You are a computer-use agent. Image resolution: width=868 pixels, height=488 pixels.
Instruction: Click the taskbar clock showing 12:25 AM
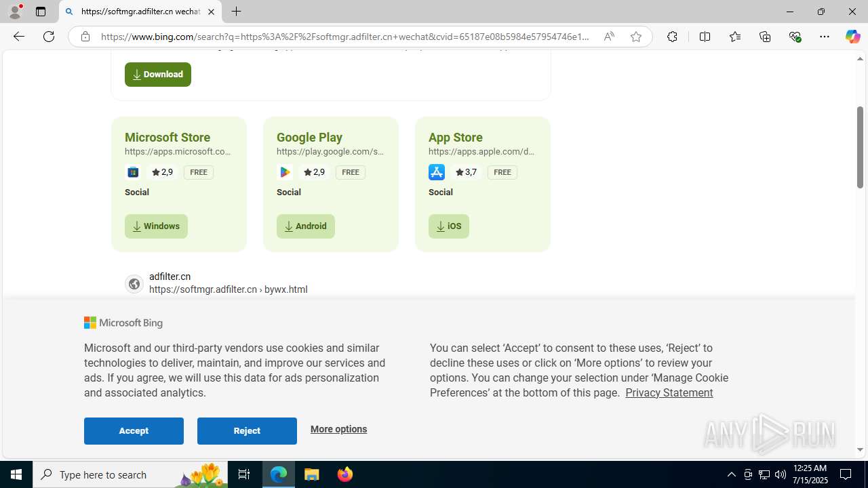[810, 474]
